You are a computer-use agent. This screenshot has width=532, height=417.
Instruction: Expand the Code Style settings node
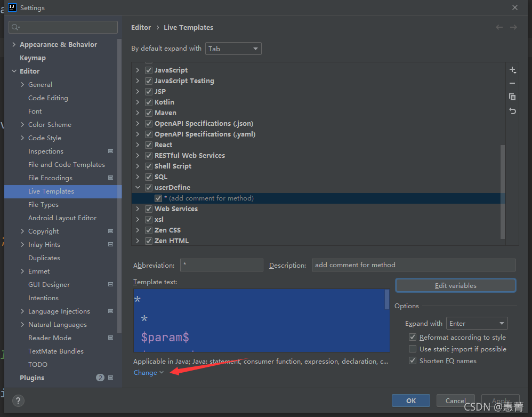click(x=22, y=138)
